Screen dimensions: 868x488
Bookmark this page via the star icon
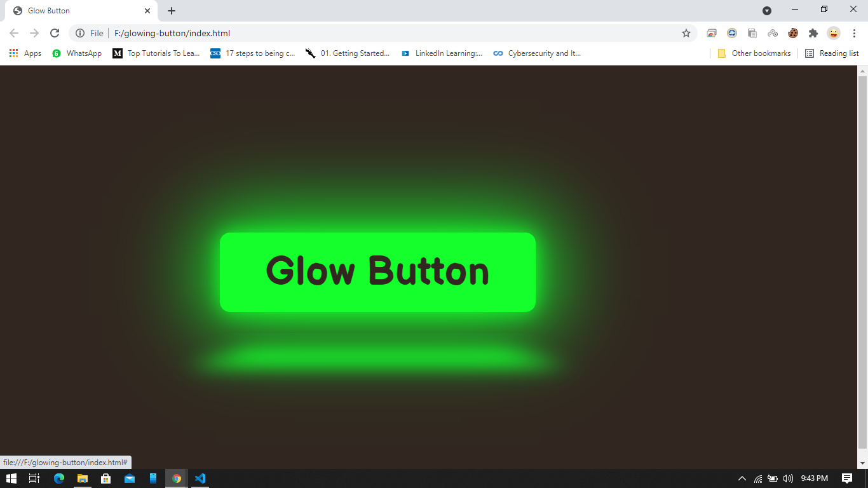point(686,33)
